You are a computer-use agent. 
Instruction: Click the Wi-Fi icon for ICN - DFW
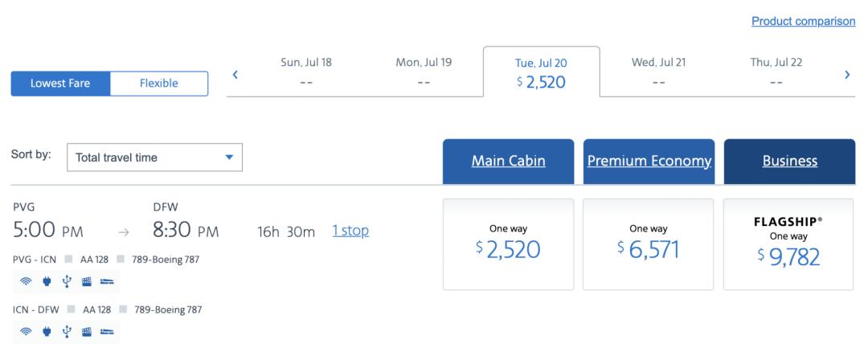pyautogui.click(x=26, y=330)
